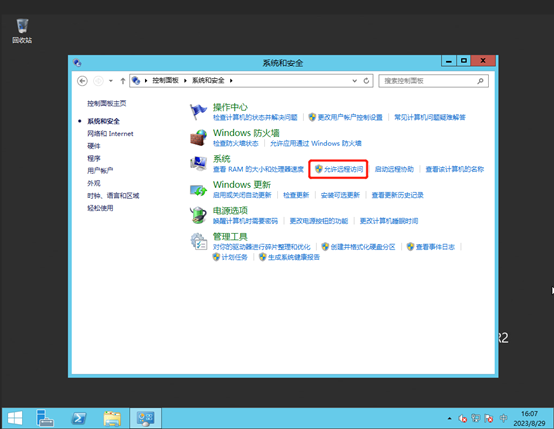This screenshot has height=429, width=554.
Task: Select 控制面板 breadcrumb in address bar
Action: point(165,81)
